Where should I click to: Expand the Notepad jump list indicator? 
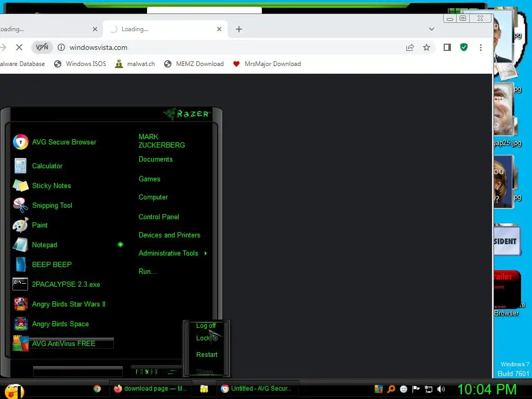(x=121, y=245)
